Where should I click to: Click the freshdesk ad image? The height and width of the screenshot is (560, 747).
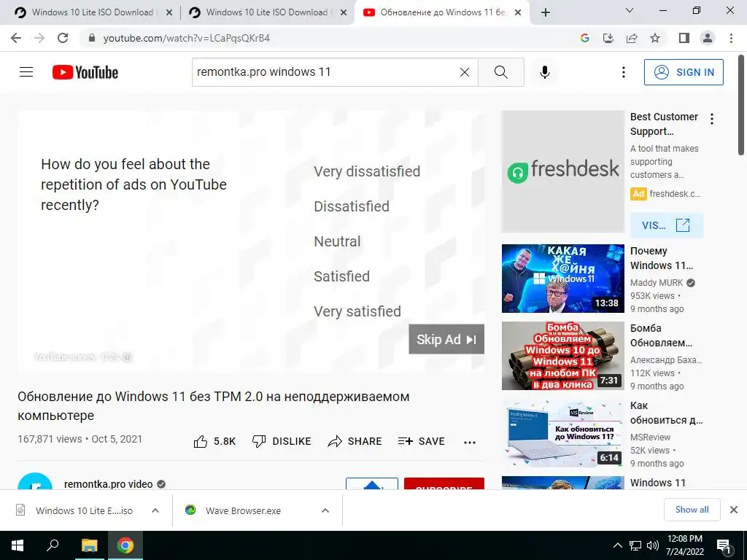click(562, 171)
